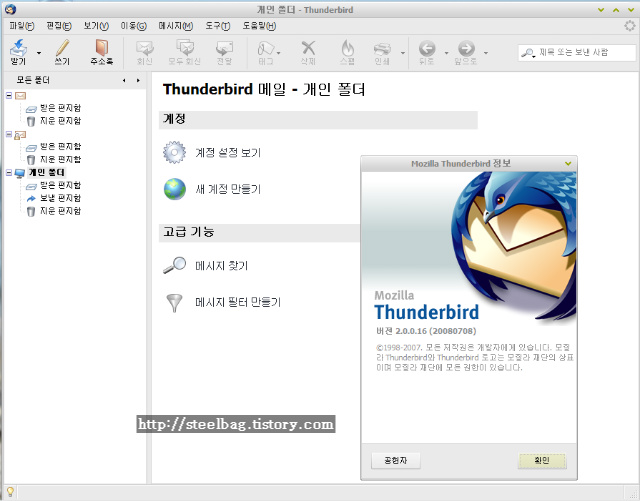Click the 뒤로 (Back) arrow icon
Image resolution: width=640 pixels, height=501 pixels.
[427, 49]
